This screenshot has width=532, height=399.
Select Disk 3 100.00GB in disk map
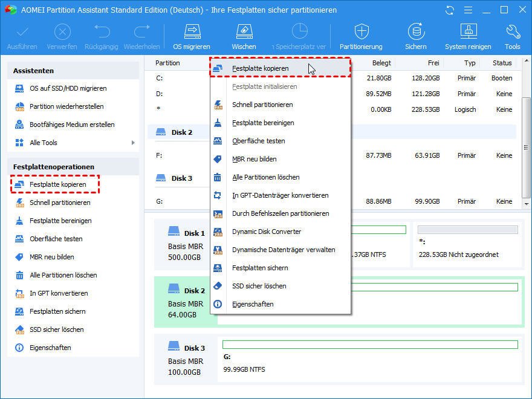click(x=186, y=360)
